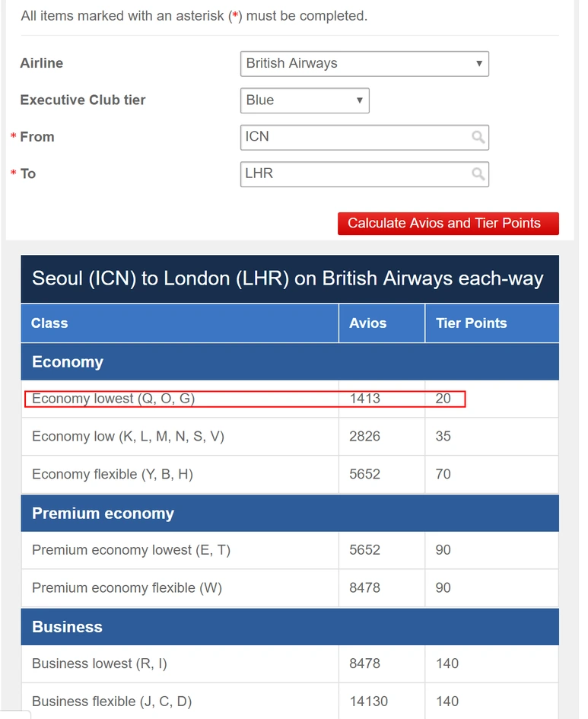Click the Premium economy lowest (E, T) row
The image size is (588, 719).
pyautogui.click(x=290, y=550)
